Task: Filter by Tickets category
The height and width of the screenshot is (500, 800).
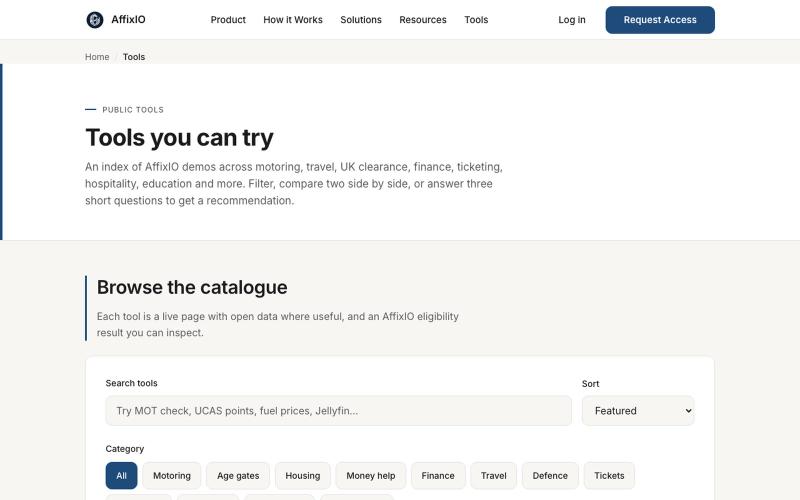Action: tap(609, 476)
